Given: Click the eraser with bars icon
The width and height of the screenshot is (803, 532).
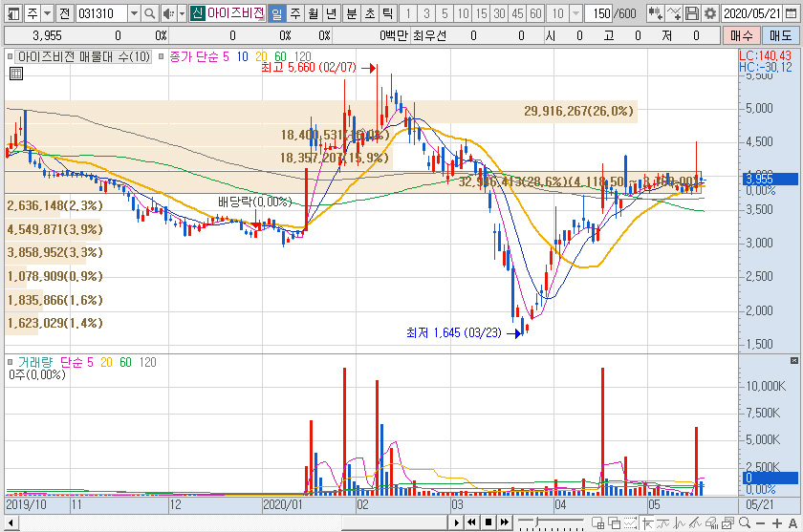Looking at the screenshot, I should [x=711, y=522].
